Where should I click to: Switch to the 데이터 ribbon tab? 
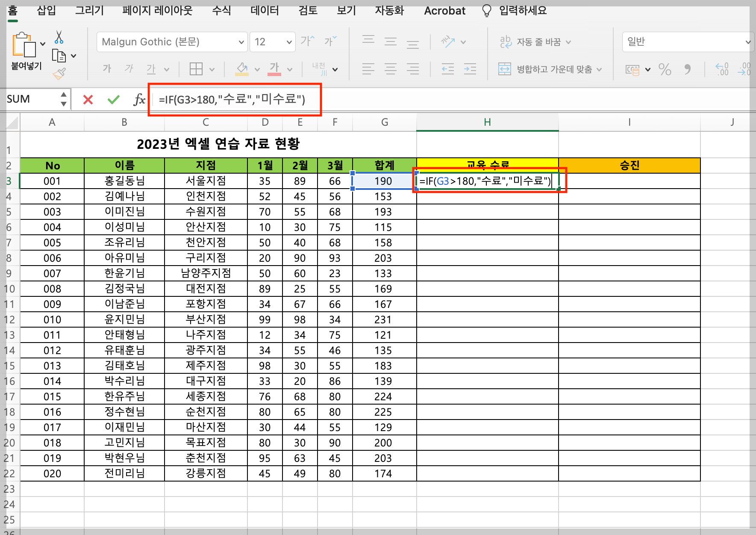click(x=264, y=11)
